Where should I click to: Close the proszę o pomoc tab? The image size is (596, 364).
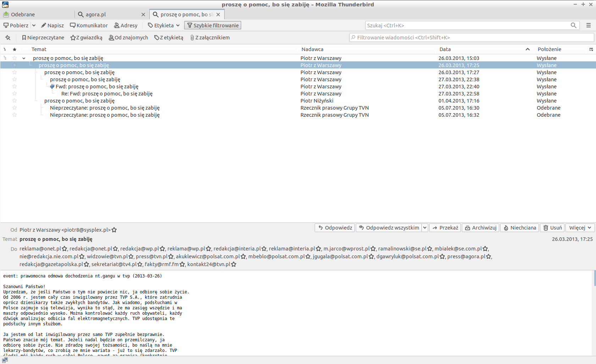click(218, 15)
